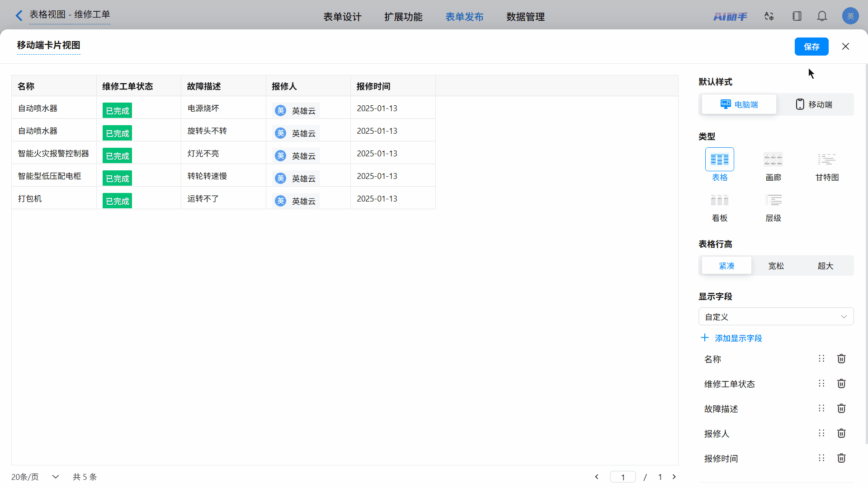Open the 数据管理 tab
868x488 pixels.
[525, 17]
